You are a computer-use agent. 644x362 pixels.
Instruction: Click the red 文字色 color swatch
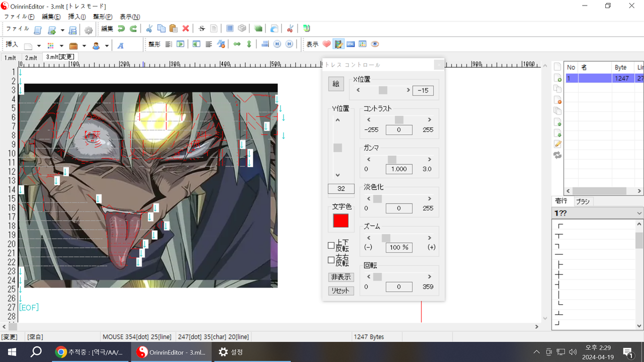341,220
